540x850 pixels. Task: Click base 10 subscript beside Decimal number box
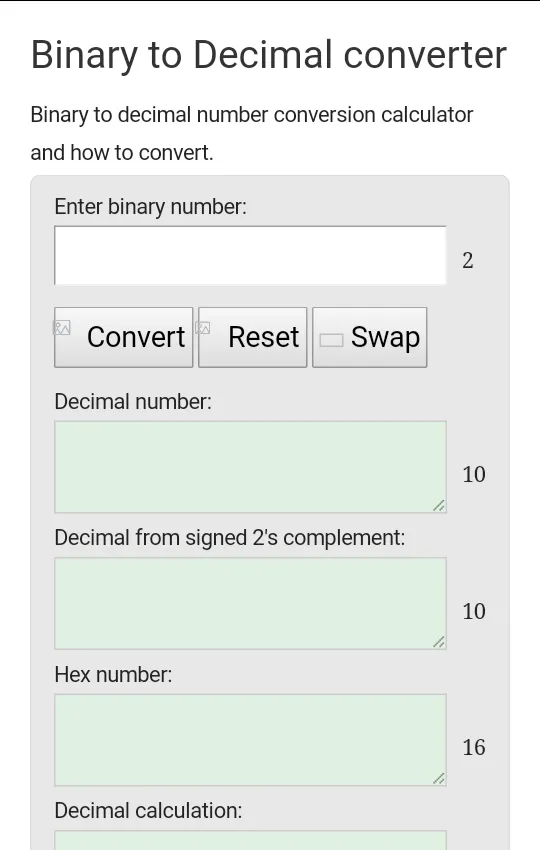(474, 474)
